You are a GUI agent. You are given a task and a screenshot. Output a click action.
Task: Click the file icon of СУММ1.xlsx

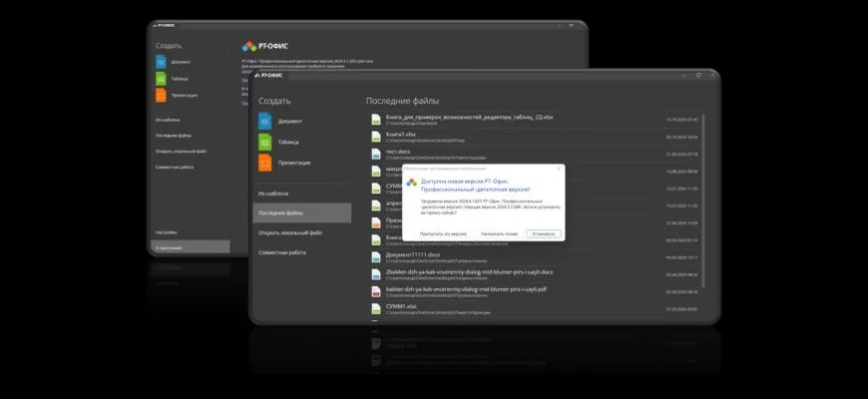click(376, 308)
